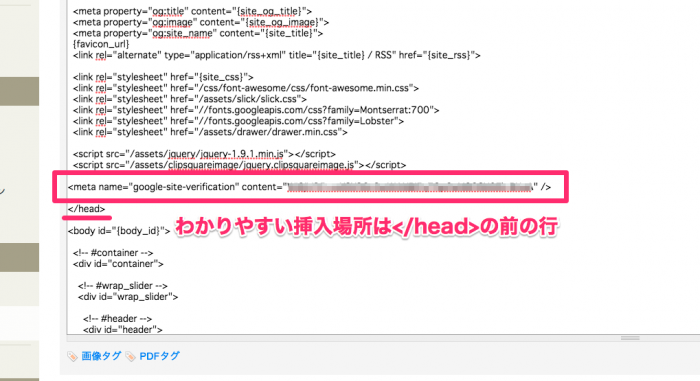Viewport: 700px width, 381px height.
Task: Click the <div id="wrap_slider"> line
Action: pos(128,297)
